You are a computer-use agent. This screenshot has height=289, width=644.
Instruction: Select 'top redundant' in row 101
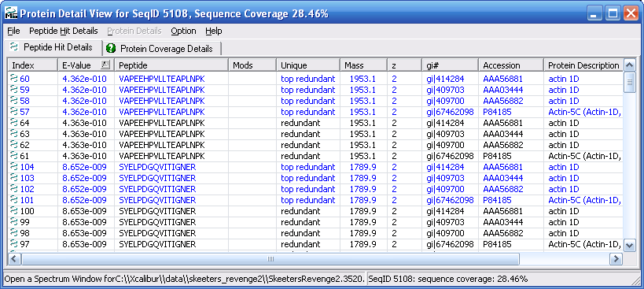308,200
